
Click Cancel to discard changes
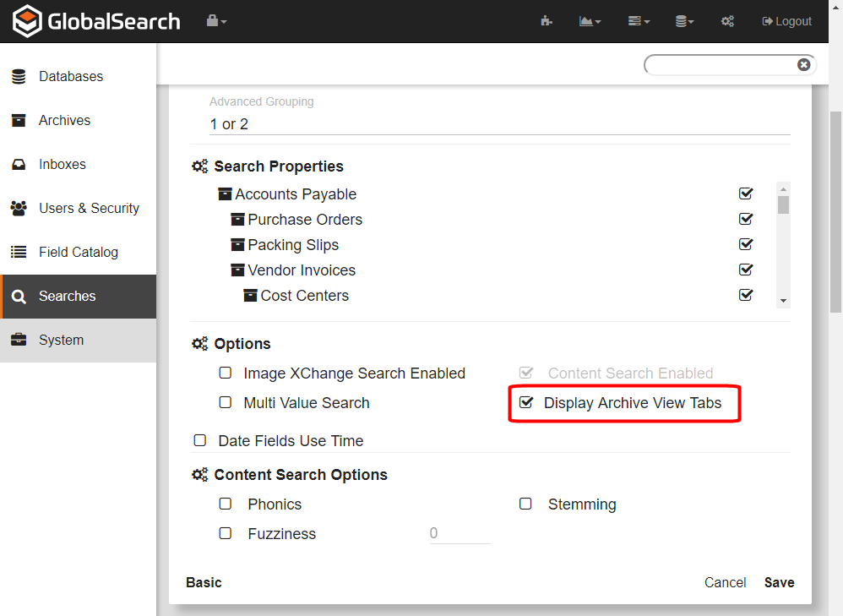click(x=725, y=582)
